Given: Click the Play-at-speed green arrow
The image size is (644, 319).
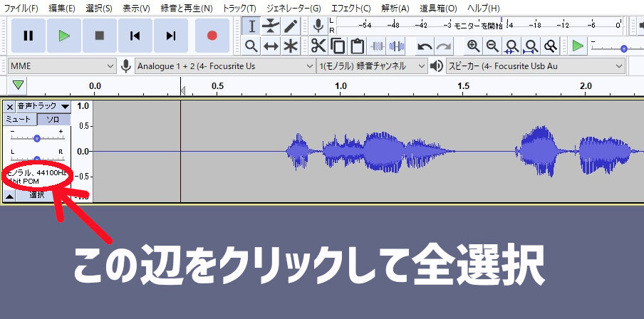Looking at the screenshot, I should [x=578, y=46].
